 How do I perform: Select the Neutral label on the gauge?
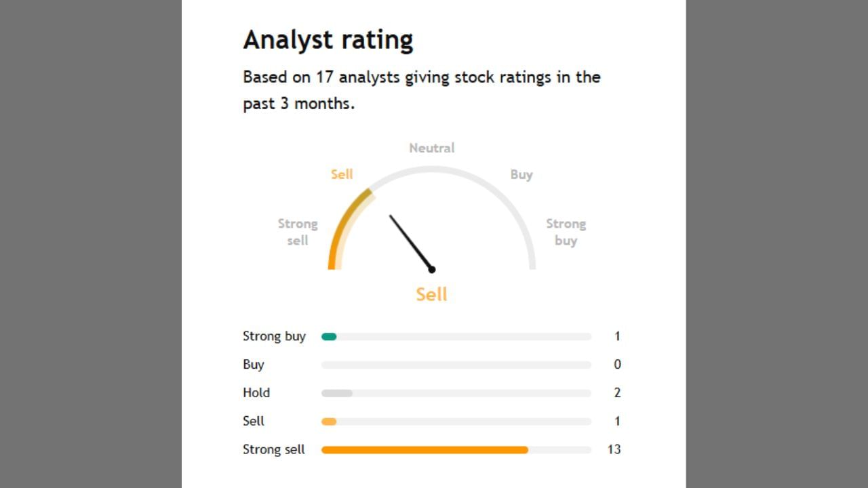[431, 148]
